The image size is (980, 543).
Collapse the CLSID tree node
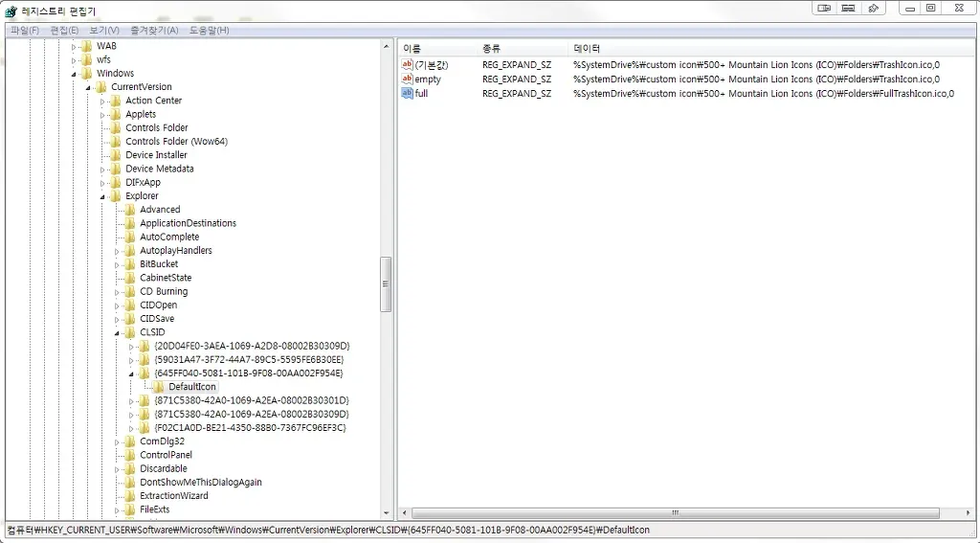[117, 333]
